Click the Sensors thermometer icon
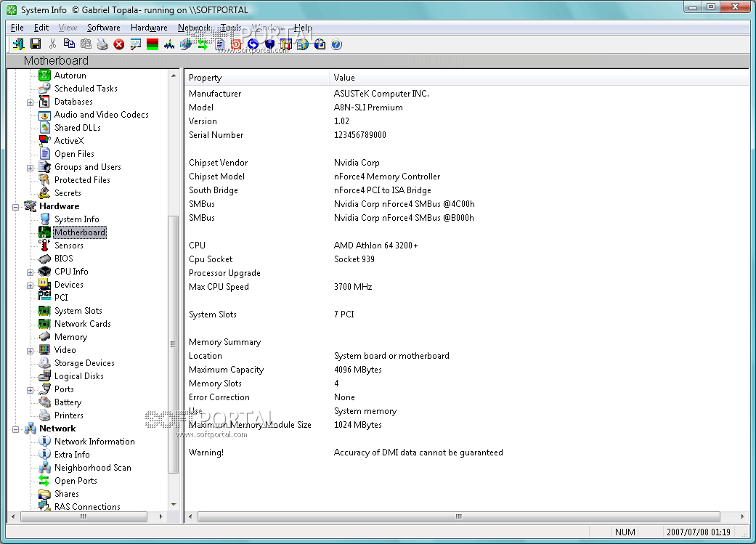756x544 pixels. pos(44,245)
